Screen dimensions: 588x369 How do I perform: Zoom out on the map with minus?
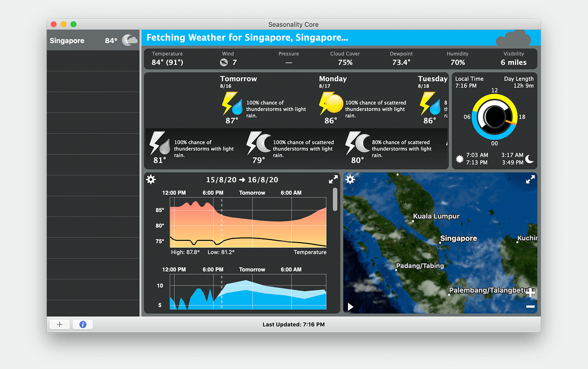[x=530, y=307]
